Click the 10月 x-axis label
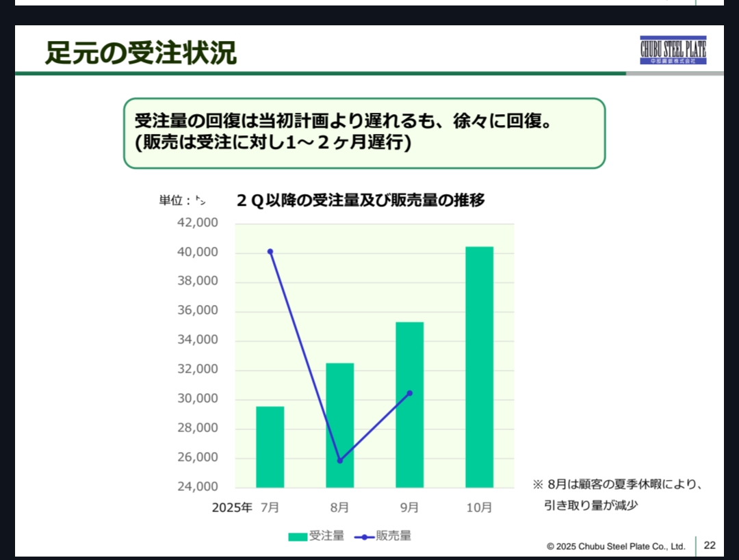This screenshot has height=560, width=739. click(x=479, y=507)
